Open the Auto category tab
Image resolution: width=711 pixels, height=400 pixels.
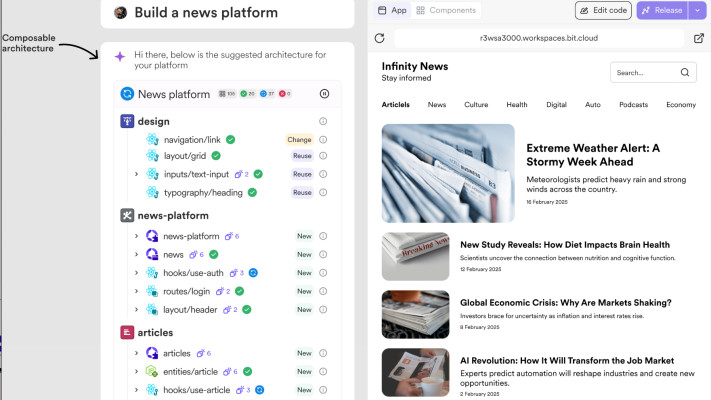coord(593,105)
